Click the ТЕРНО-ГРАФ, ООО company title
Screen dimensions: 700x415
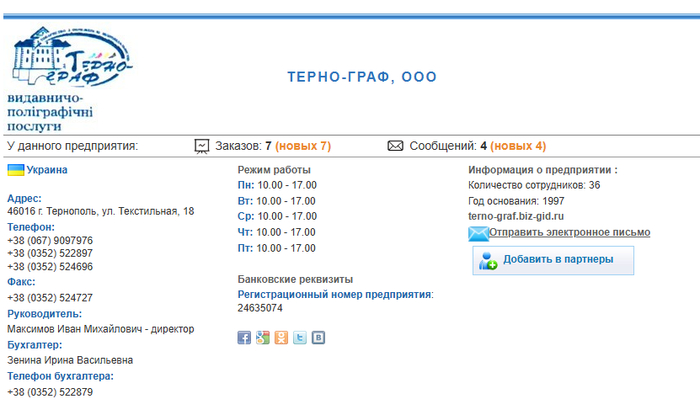362,77
